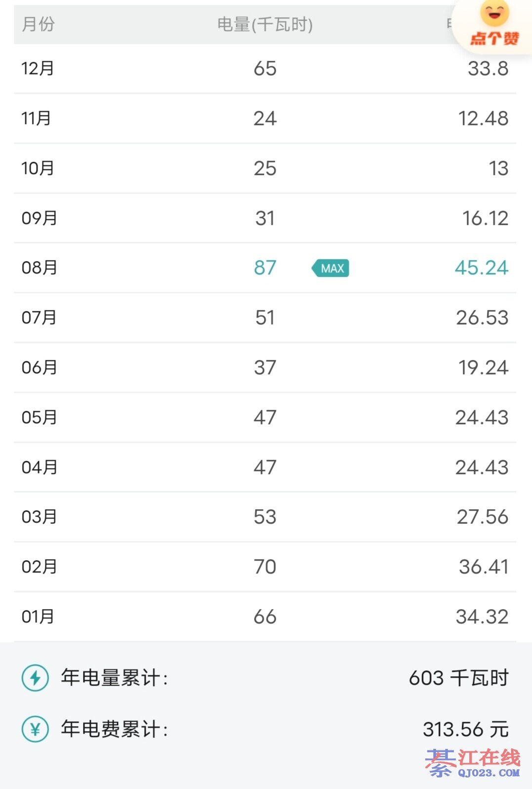532x789 pixels.
Task: Select the 10月 row with 25 kWh
Action: (x=265, y=169)
